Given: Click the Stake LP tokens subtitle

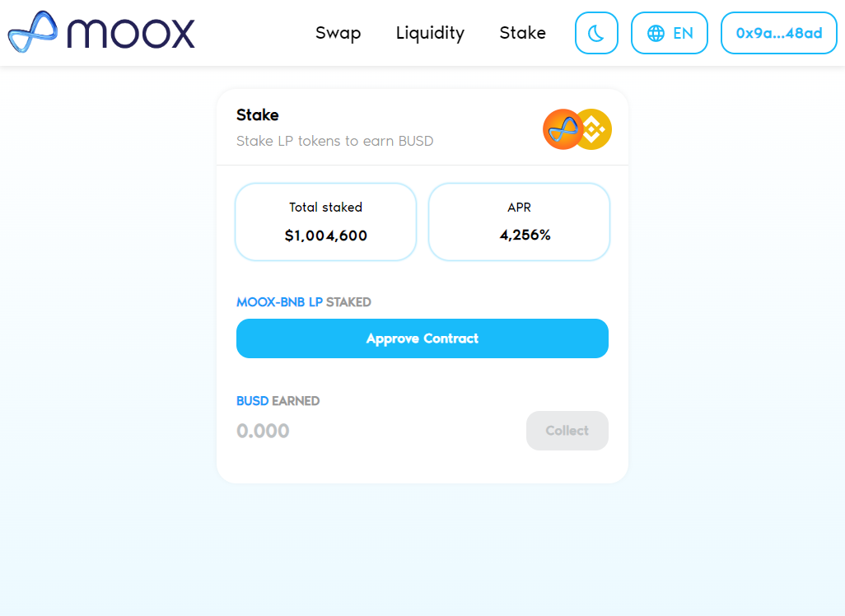Looking at the screenshot, I should coord(334,141).
